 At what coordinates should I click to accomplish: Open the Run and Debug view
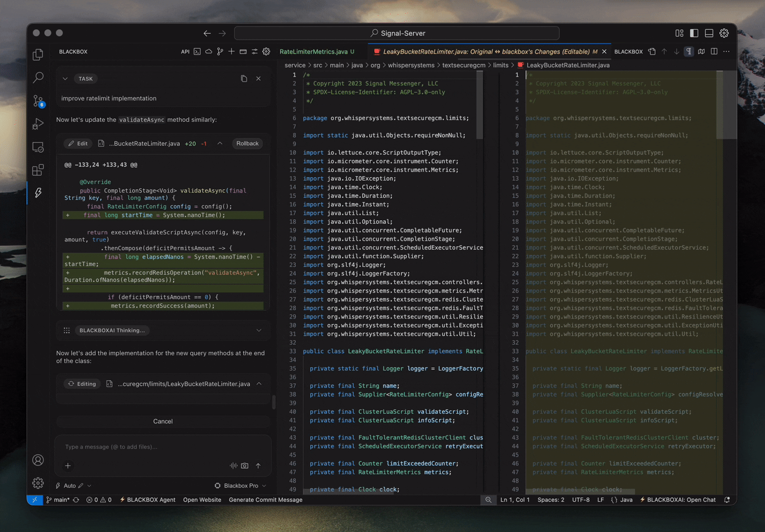pyautogui.click(x=38, y=124)
